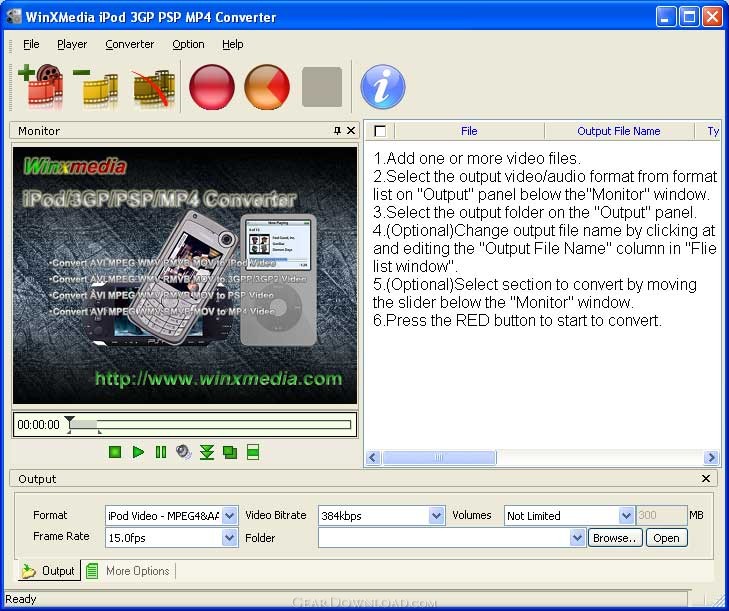Viewport: 729px width, 611px height.
Task: Open the Option menu
Action: pyautogui.click(x=188, y=44)
